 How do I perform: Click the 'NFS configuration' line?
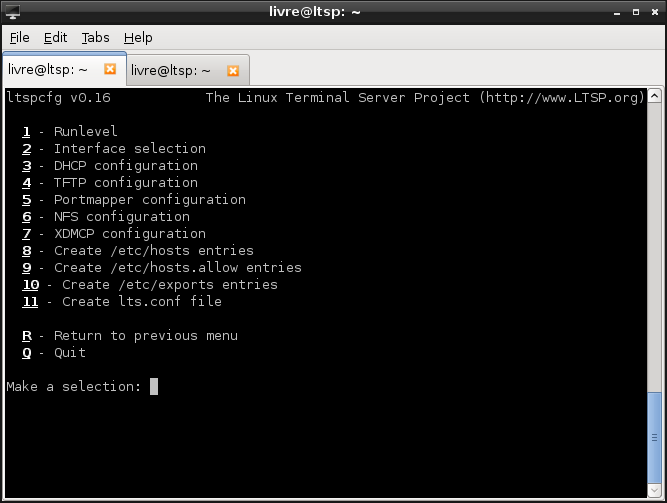click(x=106, y=217)
